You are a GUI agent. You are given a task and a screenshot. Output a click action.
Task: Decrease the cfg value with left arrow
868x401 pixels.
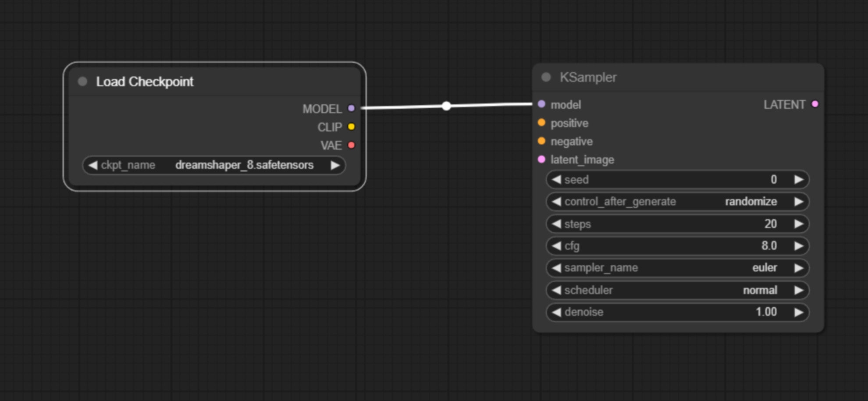pyautogui.click(x=556, y=246)
